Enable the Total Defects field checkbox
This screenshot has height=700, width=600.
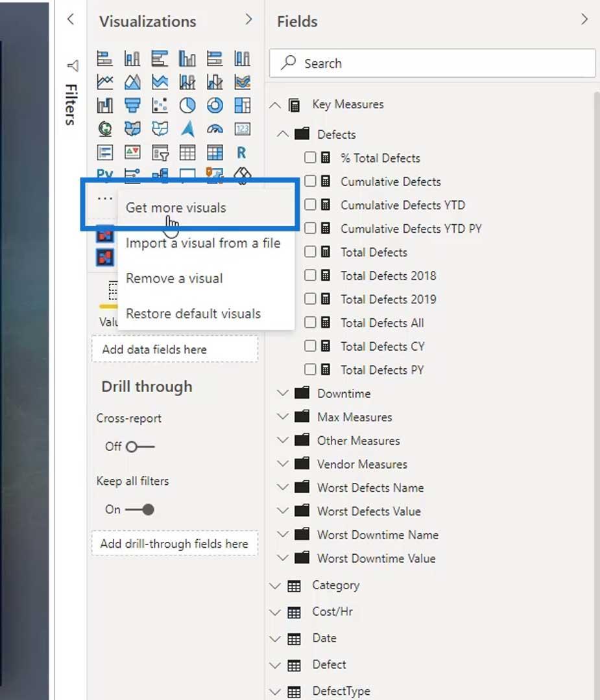coord(310,251)
